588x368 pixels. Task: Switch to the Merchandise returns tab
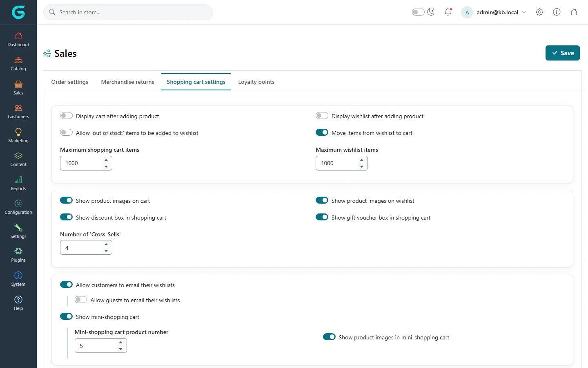pos(128,82)
